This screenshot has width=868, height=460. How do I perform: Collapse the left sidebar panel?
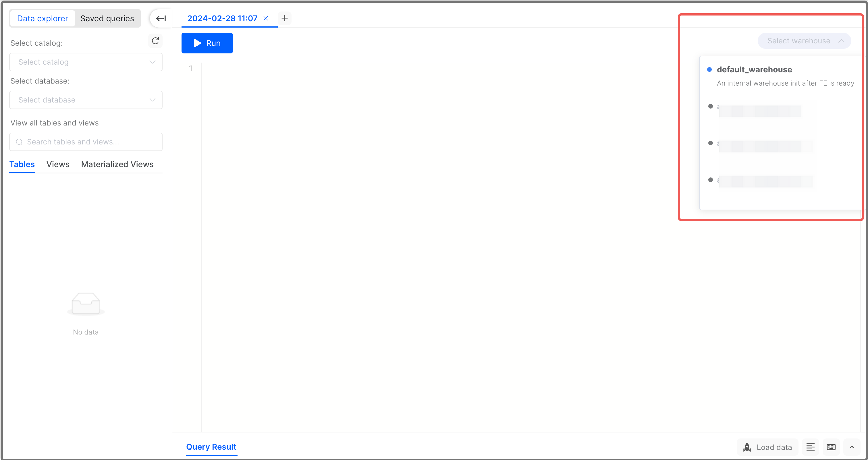pos(161,19)
